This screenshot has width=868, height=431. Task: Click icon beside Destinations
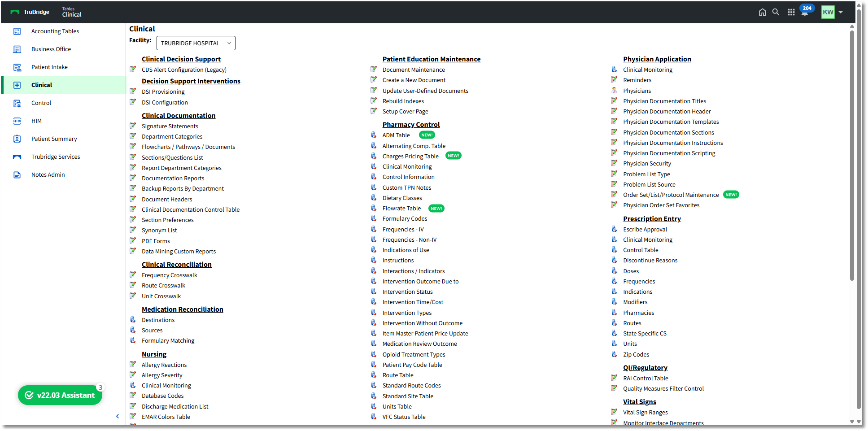click(133, 319)
